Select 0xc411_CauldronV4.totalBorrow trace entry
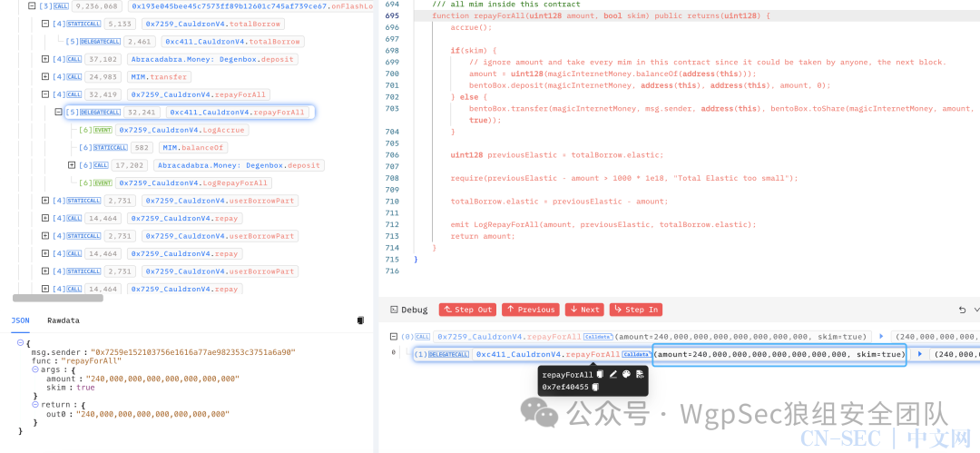The width and height of the screenshot is (980, 453). [233, 42]
